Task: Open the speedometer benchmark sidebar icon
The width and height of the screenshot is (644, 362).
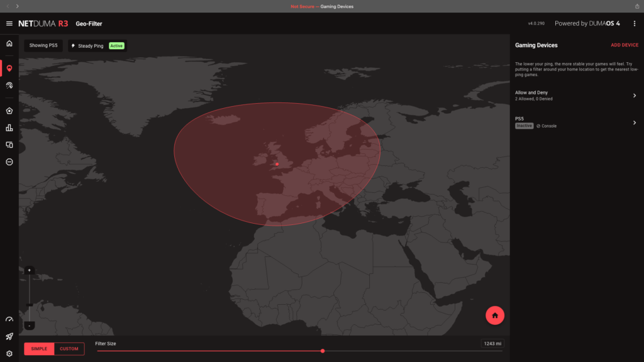Action: [x=9, y=319]
